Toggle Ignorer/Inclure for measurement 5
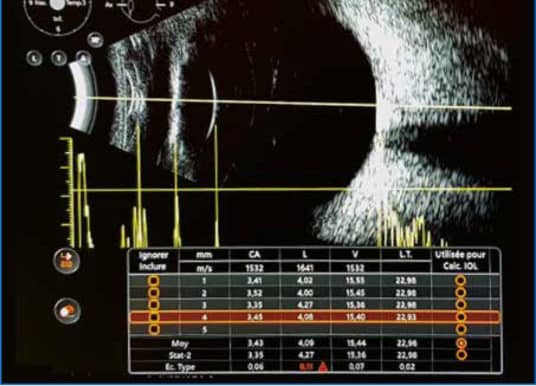This screenshot has height=386, width=536. click(154, 330)
